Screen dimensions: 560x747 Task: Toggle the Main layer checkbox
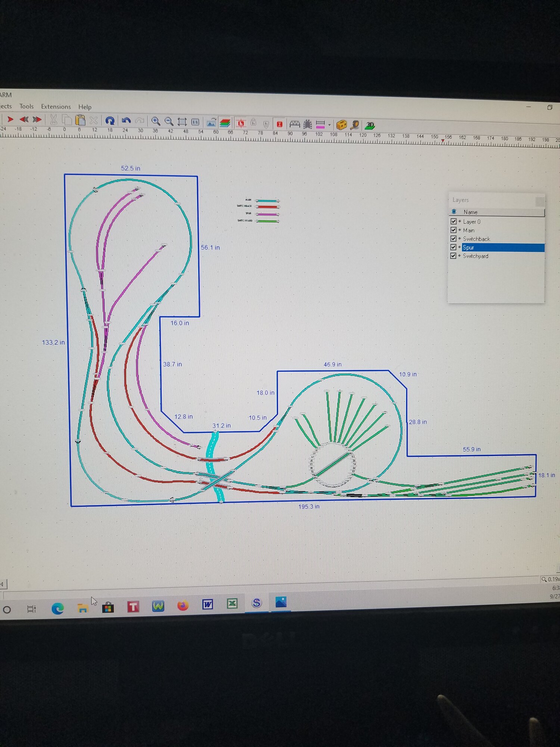[454, 230]
